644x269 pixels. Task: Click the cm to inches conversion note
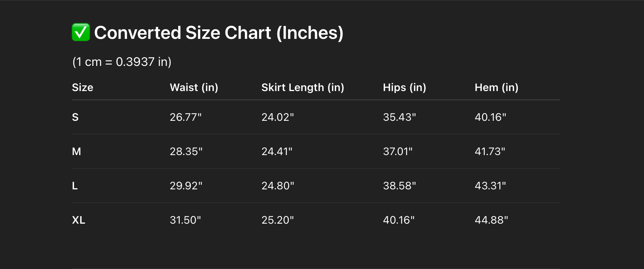(122, 62)
